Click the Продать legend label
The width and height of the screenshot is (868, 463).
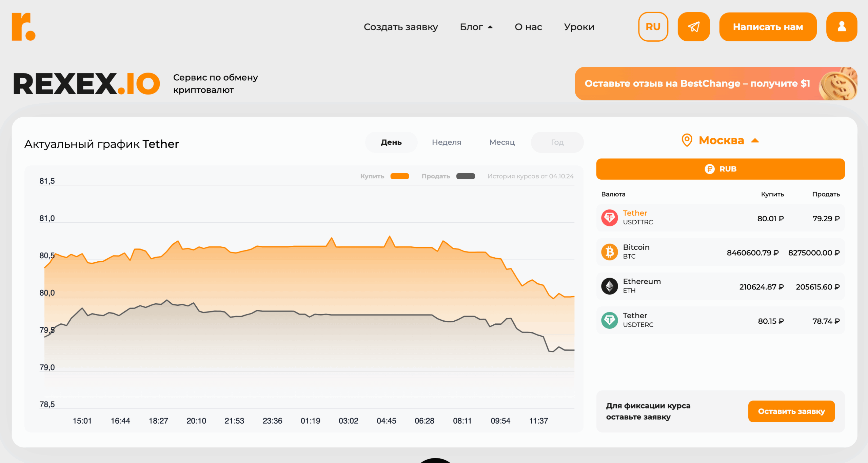[x=436, y=176]
